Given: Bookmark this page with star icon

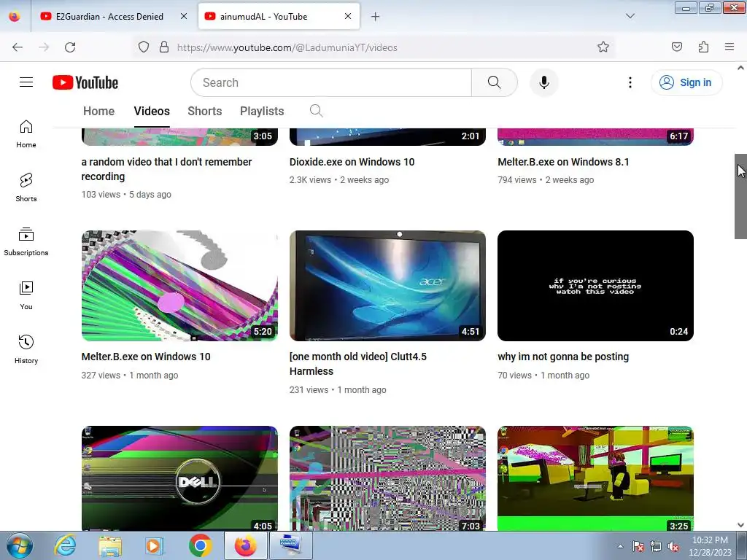Looking at the screenshot, I should pyautogui.click(x=603, y=47).
